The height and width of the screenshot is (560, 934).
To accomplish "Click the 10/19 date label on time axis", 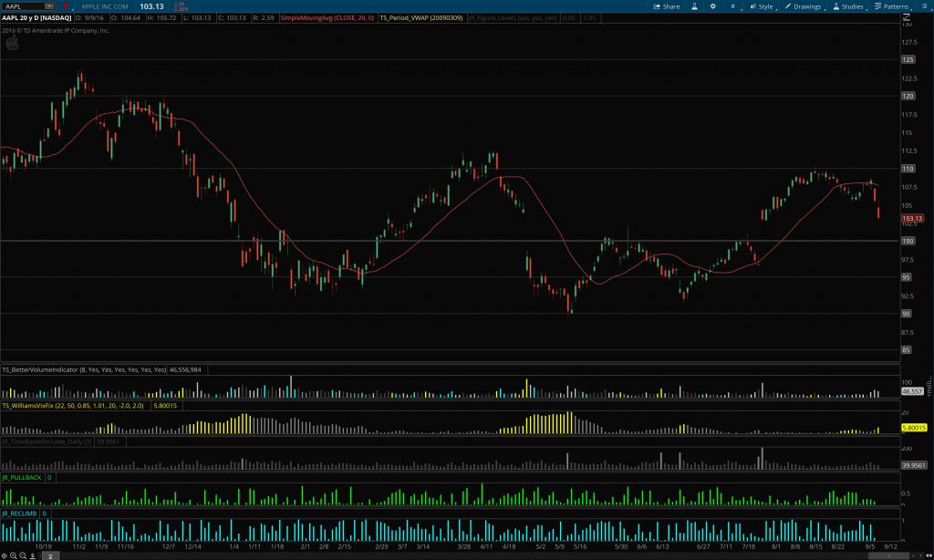I will coord(43,546).
